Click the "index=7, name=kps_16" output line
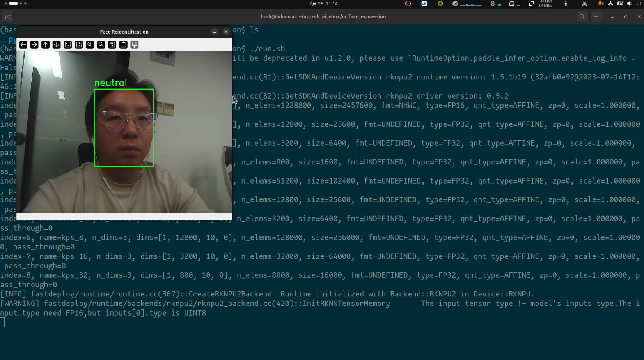Image resolution: width=644 pixels, height=360 pixels. [320, 256]
